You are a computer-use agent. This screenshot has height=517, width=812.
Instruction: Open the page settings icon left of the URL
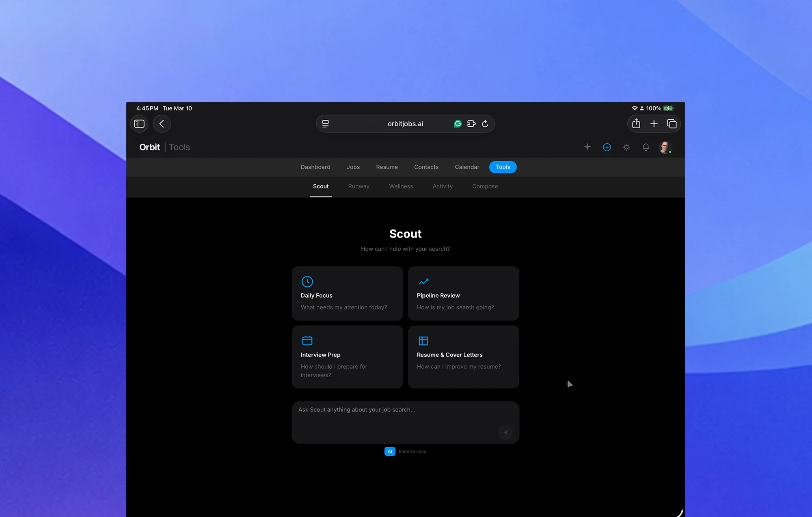tap(325, 123)
